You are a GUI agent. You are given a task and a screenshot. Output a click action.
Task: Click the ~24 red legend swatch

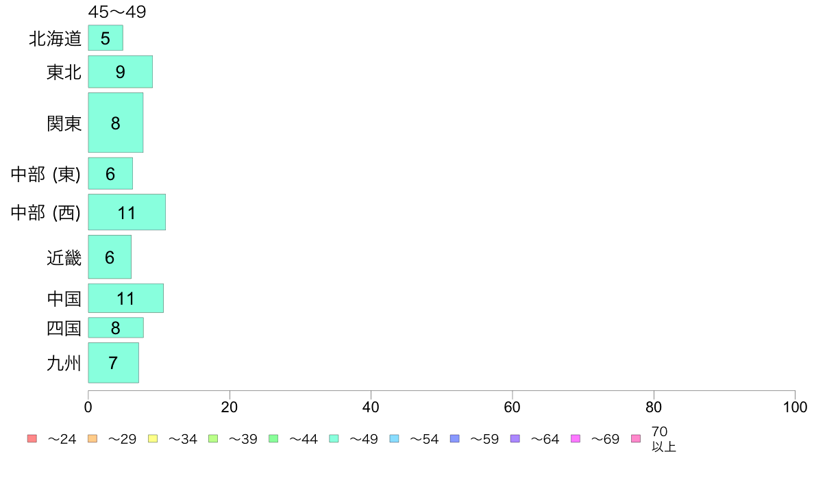(x=32, y=438)
